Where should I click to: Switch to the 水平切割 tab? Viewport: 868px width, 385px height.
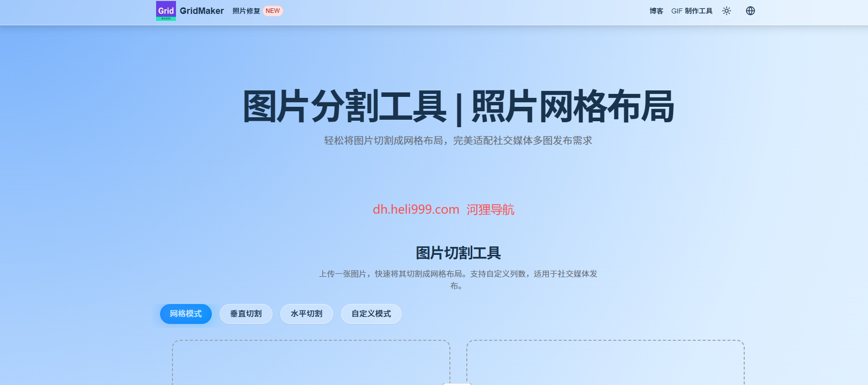307,314
